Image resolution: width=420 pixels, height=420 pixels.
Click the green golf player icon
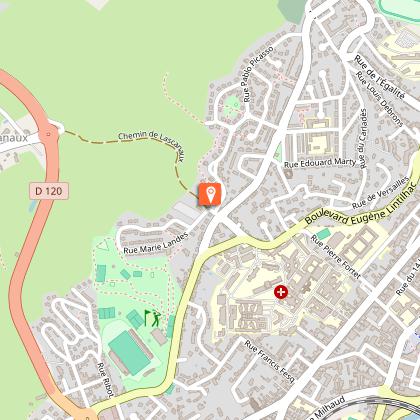point(153,318)
